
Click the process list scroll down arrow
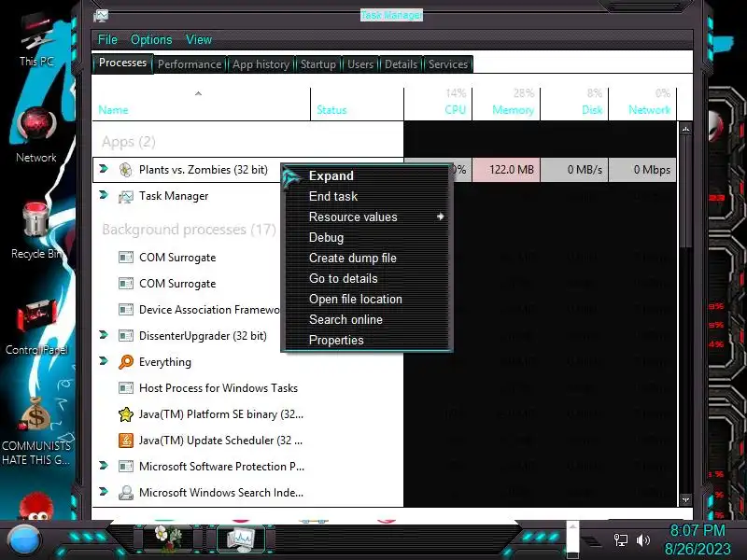pos(685,500)
